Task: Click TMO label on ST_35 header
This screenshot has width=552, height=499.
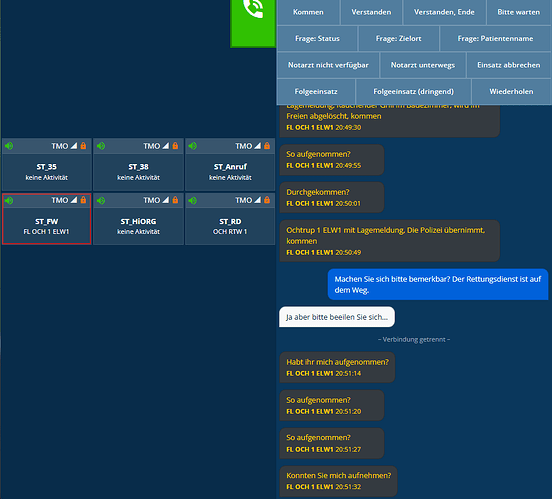Action: point(60,146)
